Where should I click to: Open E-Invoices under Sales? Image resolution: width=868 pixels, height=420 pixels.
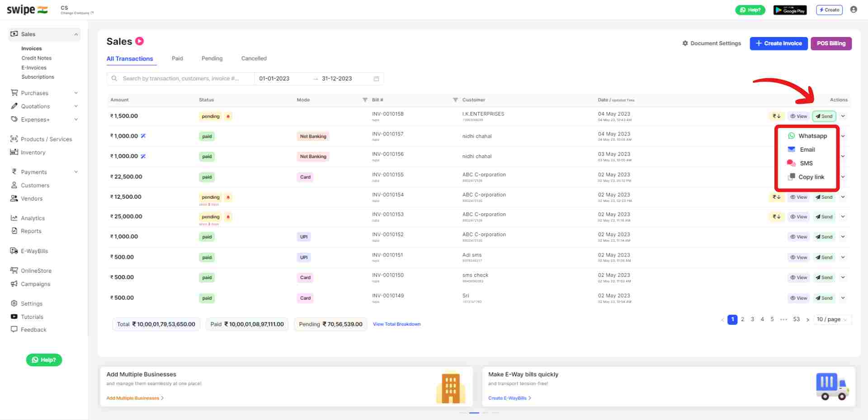[34, 68]
